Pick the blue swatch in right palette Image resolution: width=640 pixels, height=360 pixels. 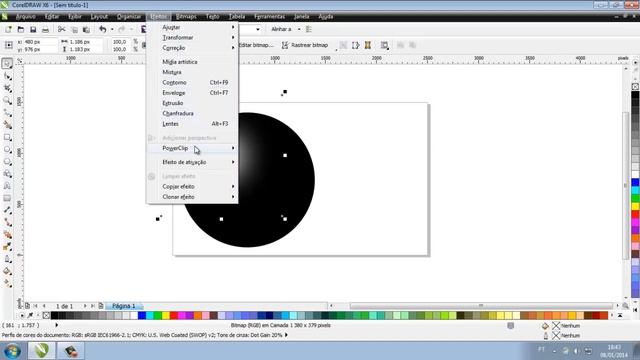(635, 182)
